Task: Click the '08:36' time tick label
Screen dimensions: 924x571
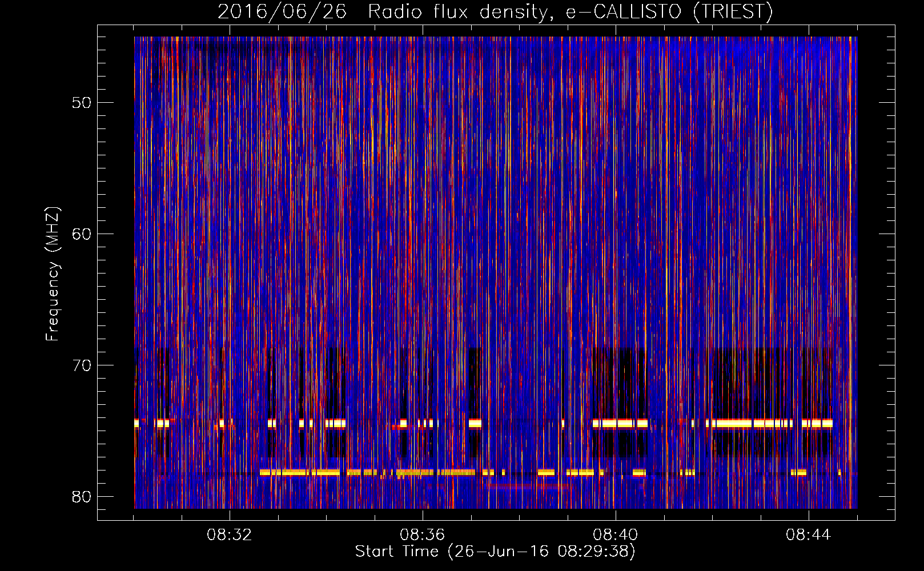Action: 422,535
